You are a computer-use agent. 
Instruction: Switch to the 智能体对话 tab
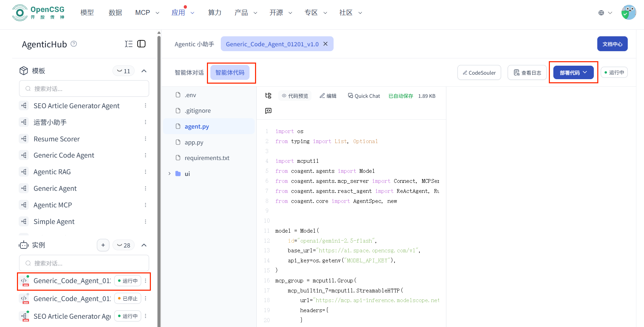coord(189,73)
